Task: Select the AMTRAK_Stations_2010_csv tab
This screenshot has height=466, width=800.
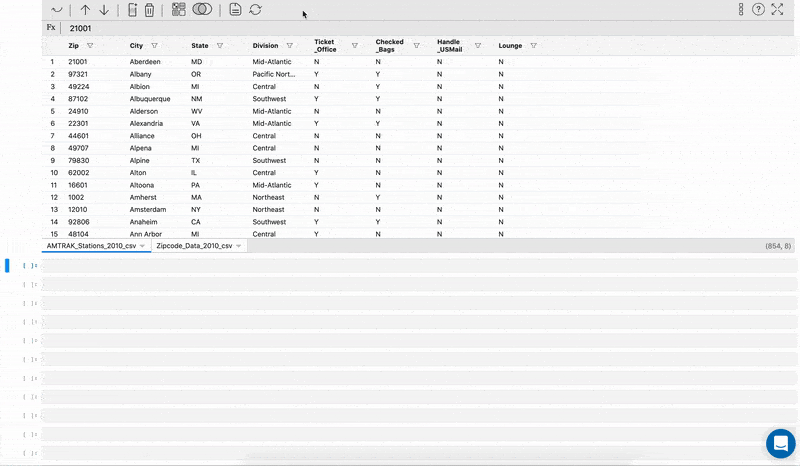Action: coord(91,245)
